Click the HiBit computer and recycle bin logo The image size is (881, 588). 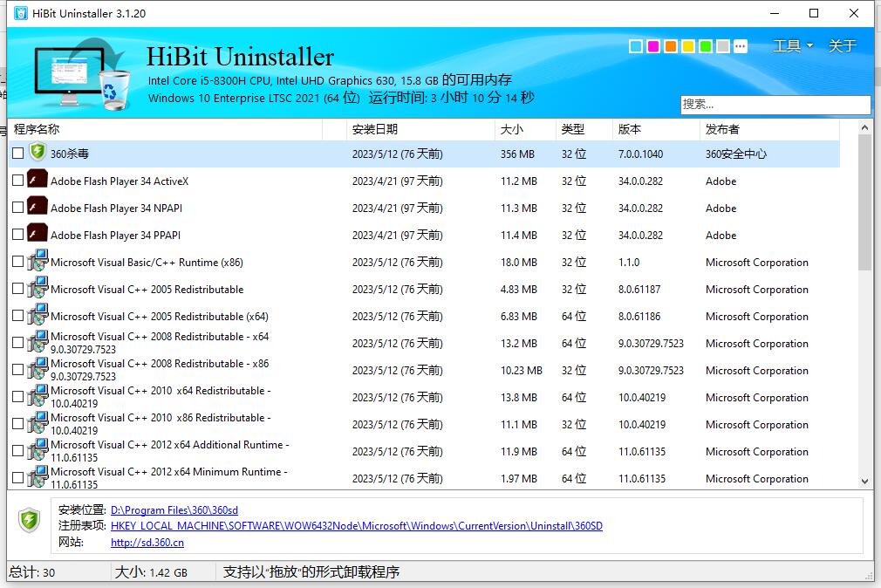tap(82, 73)
